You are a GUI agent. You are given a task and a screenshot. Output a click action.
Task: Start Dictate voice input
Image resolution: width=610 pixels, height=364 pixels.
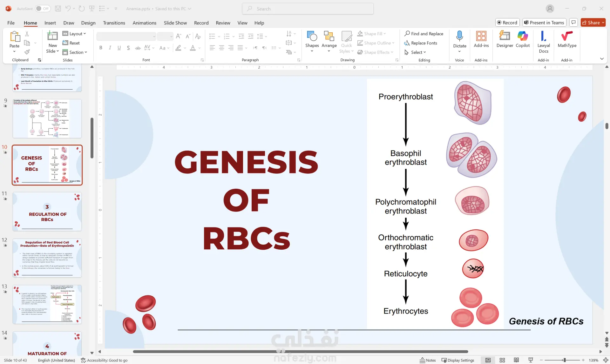459,37
